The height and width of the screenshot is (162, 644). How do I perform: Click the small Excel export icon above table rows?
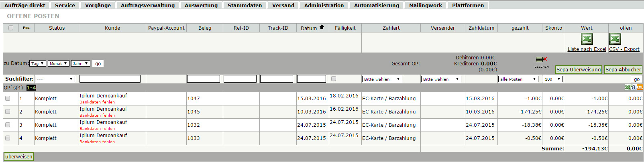(628, 87)
